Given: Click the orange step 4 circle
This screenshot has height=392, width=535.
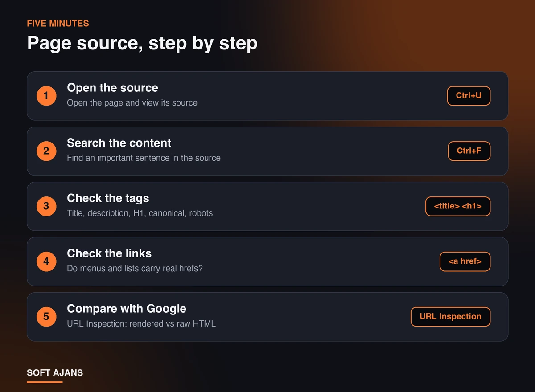Looking at the screenshot, I should point(46,261).
